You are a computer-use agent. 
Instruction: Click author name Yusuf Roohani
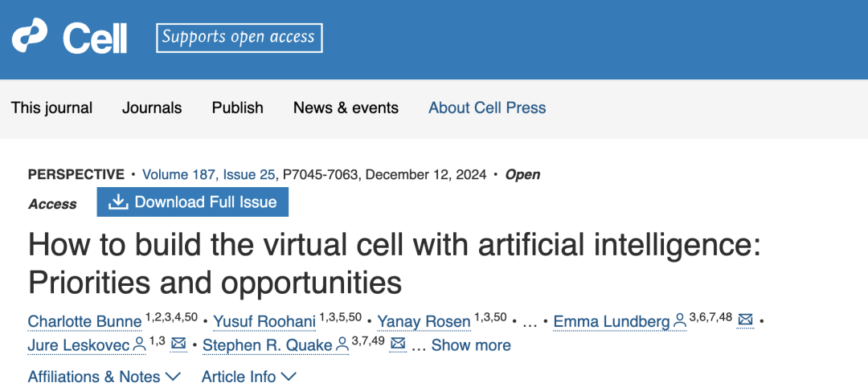tap(265, 322)
